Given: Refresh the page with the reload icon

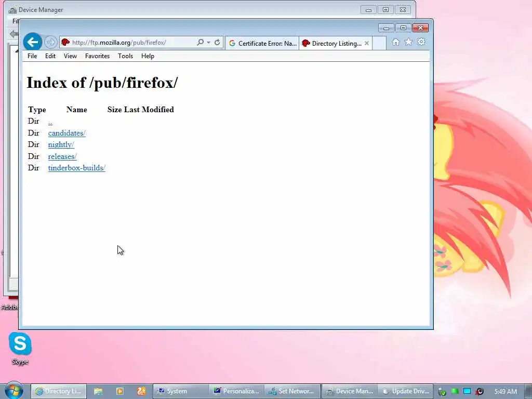Looking at the screenshot, I should click(x=217, y=43).
